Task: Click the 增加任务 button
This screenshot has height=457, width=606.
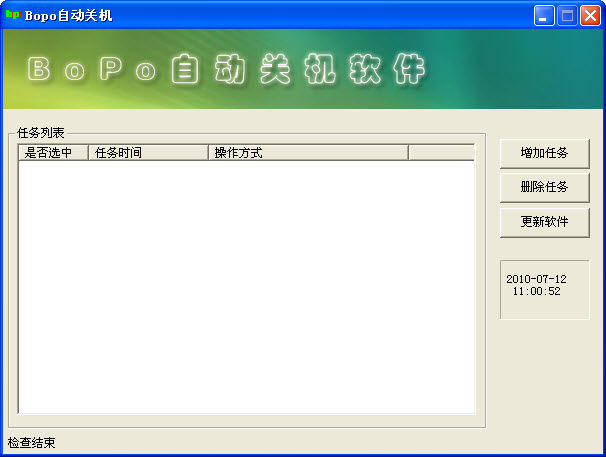Action: coord(544,153)
